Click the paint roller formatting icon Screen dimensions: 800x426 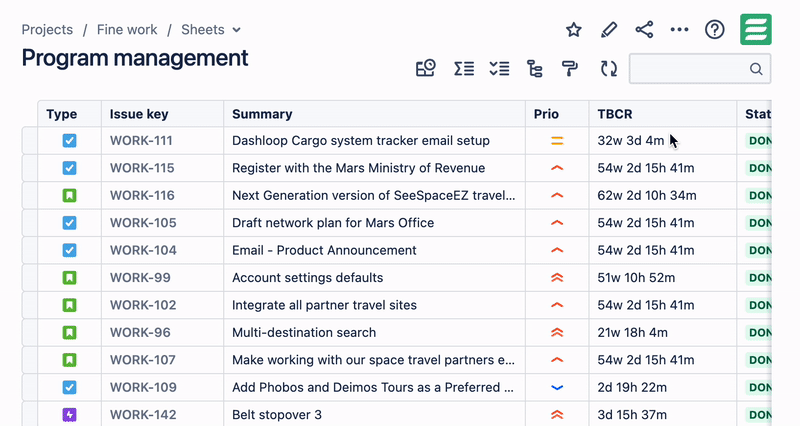569,68
